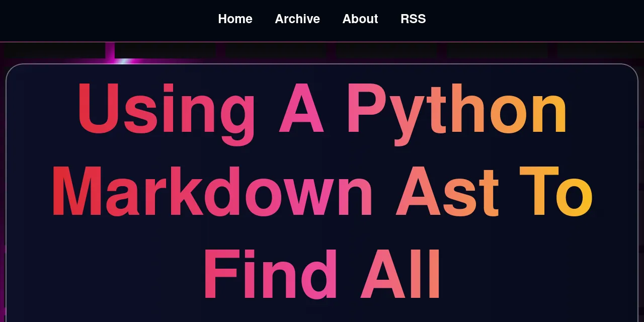Click the glowing pink gap between background tiles
Image resolution: width=644 pixels, height=322 pixels.
pos(110,51)
